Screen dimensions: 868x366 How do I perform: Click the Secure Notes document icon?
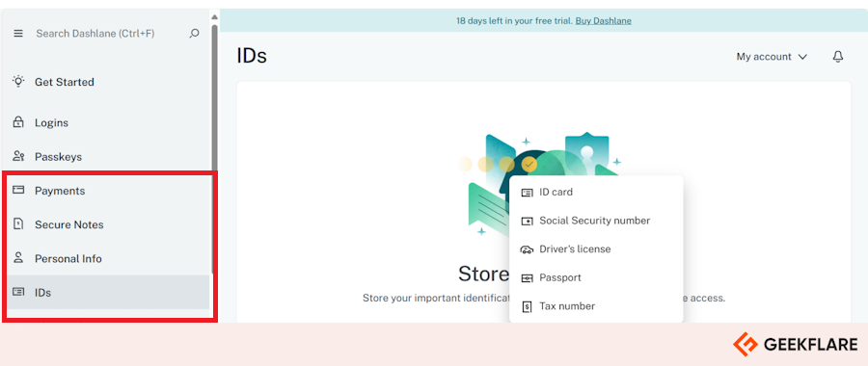click(x=18, y=224)
